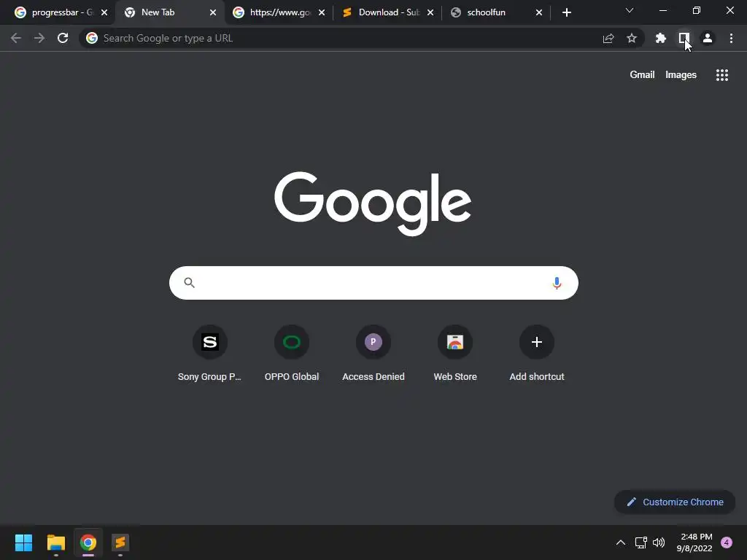Open the Images link
This screenshot has height=560, width=747.
pos(681,75)
